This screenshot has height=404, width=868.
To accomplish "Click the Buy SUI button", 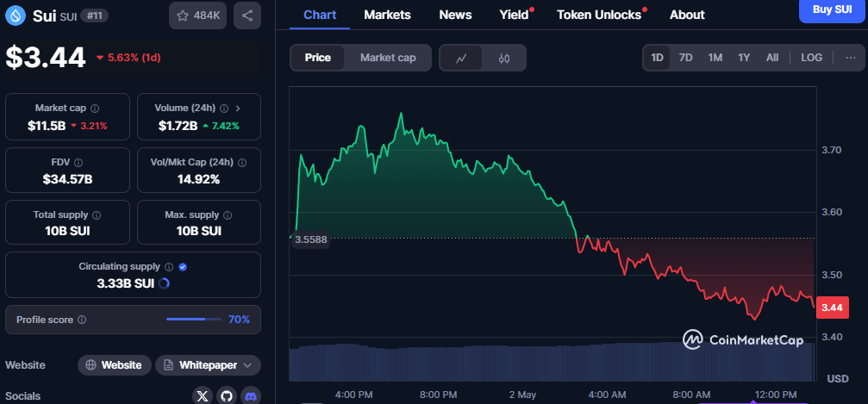I will (x=833, y=9).
